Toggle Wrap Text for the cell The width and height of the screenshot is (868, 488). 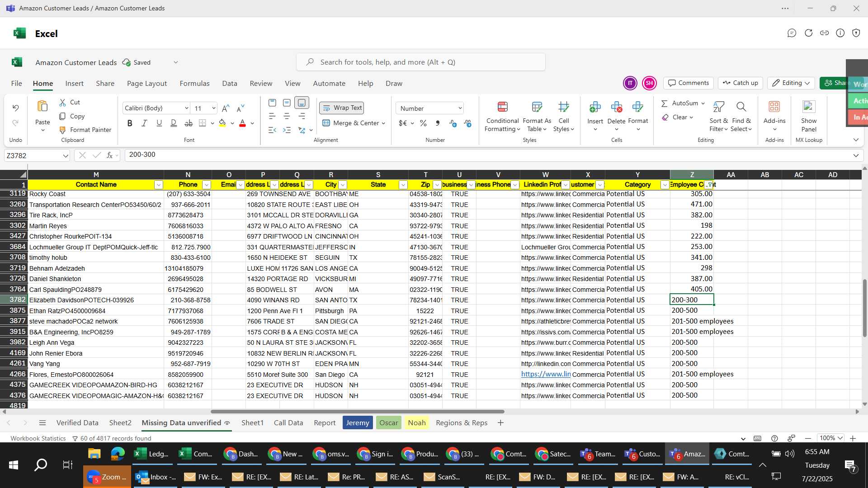(342, 108)
